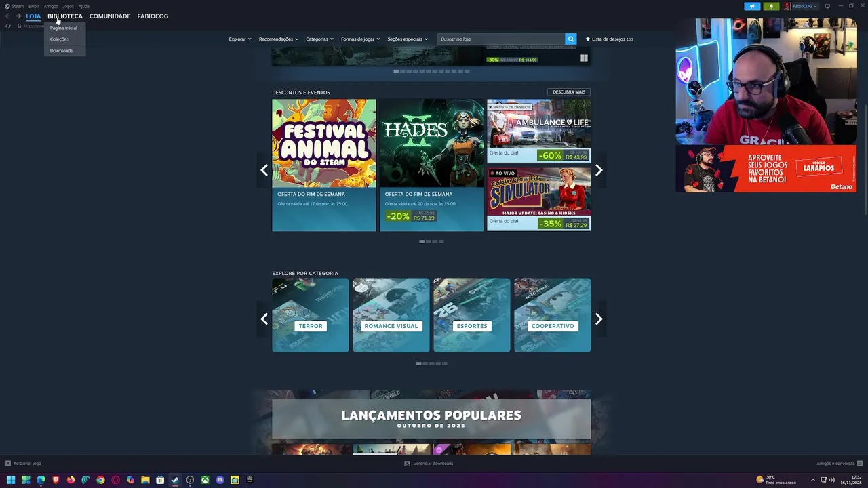Open the Windows Start menu
The image size is (868, 488).
[x=11, y=480]
